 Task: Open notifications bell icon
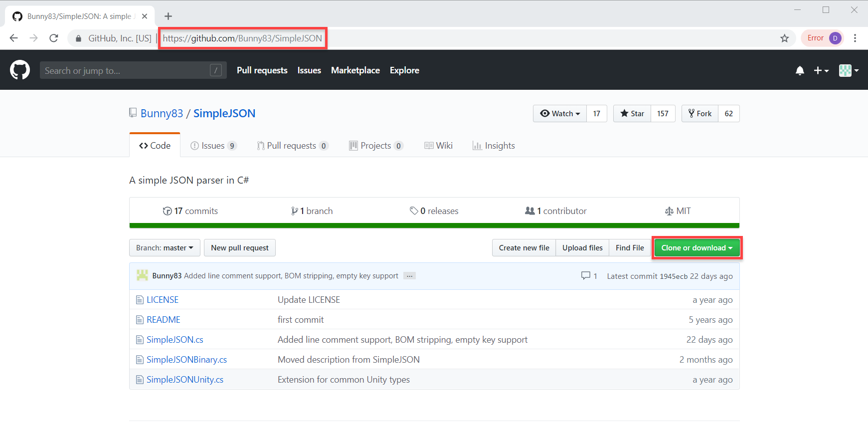click(x=800, y=70)
